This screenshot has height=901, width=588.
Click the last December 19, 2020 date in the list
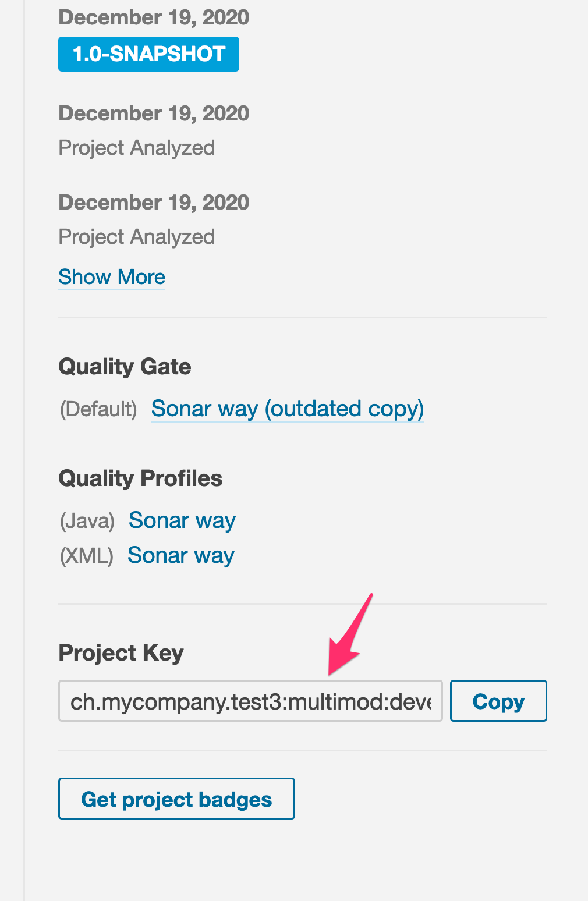point(154,203)
